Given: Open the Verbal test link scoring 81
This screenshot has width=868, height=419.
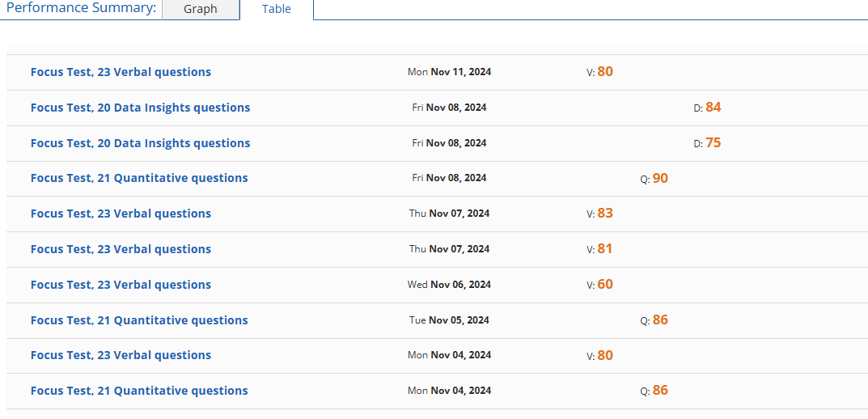Looking at the screenshot, I should (121, 249).
